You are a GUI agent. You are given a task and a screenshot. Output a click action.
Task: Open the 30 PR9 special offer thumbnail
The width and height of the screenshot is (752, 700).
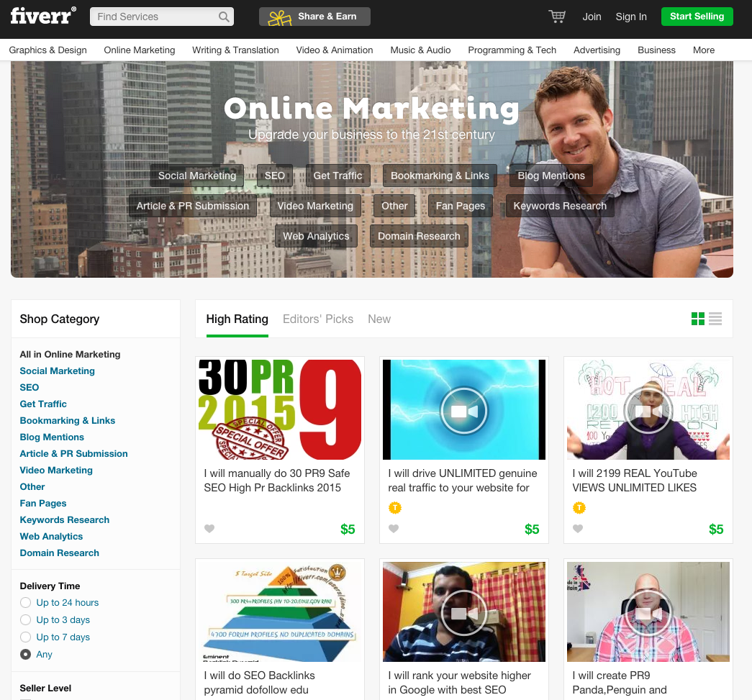[280, 409]
